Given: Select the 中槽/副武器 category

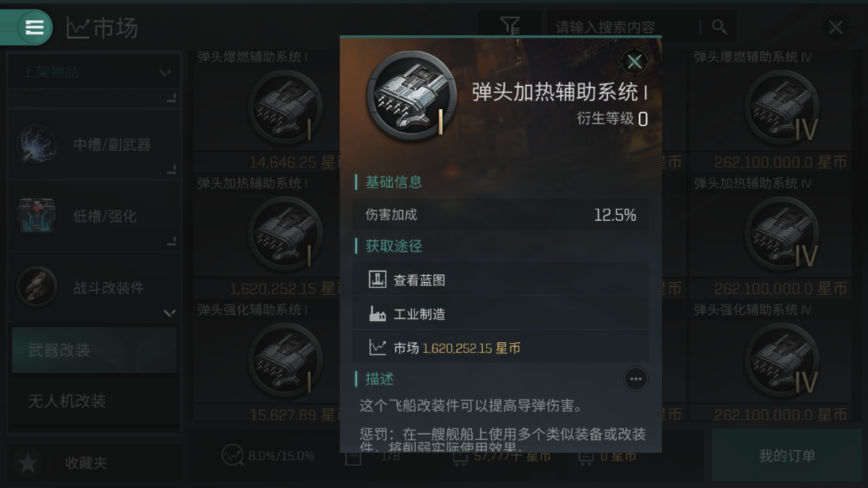Looking at the screenshot, I should tap(94, 144).
